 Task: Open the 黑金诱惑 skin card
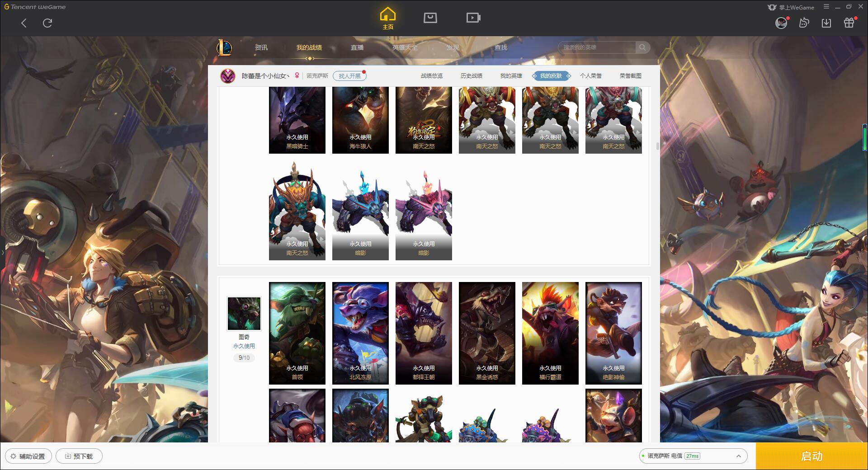(487, 334)
